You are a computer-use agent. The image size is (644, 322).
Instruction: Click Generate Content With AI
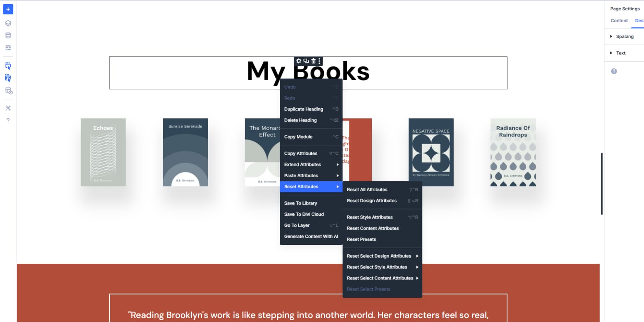311,236
